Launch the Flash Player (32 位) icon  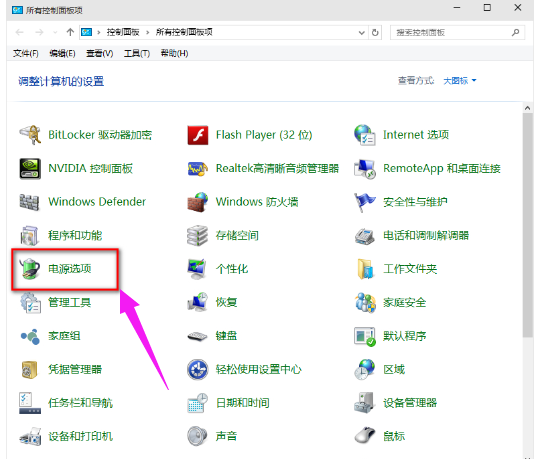click(x=198, y=135)
